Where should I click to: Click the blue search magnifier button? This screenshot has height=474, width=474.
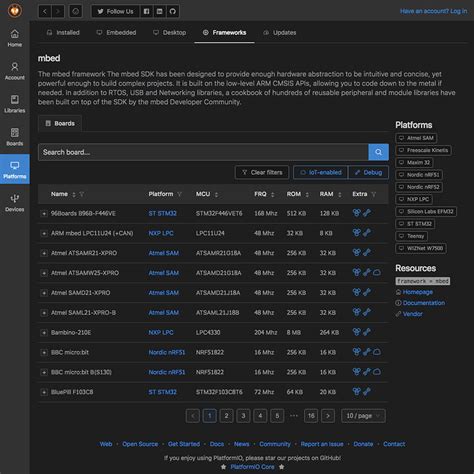378,152
